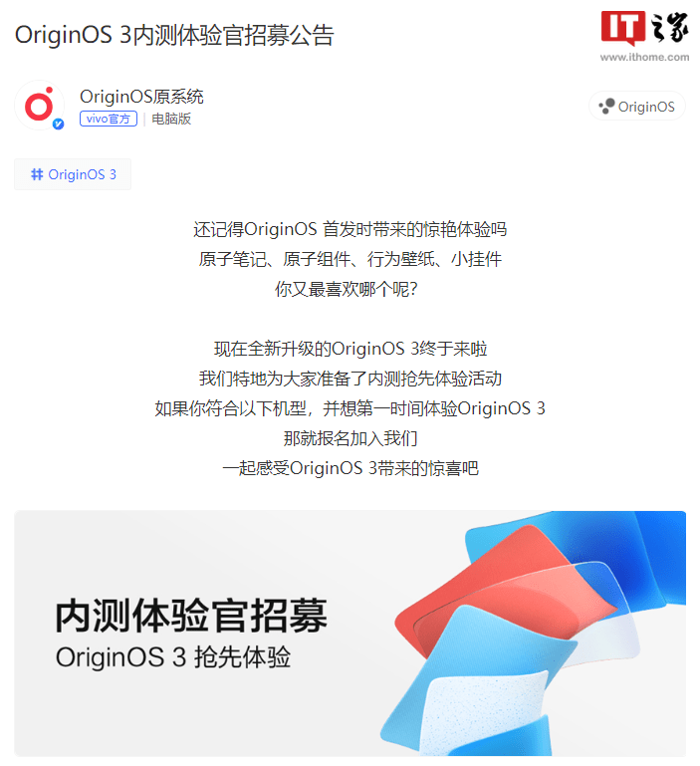
Task: Open the # OriginOS 3 topic tag
Action: 73,174
